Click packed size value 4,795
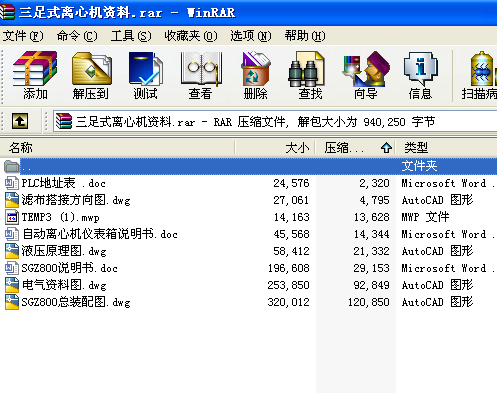The height and width of the screenshot is (393, 497). tap(374, 200)
